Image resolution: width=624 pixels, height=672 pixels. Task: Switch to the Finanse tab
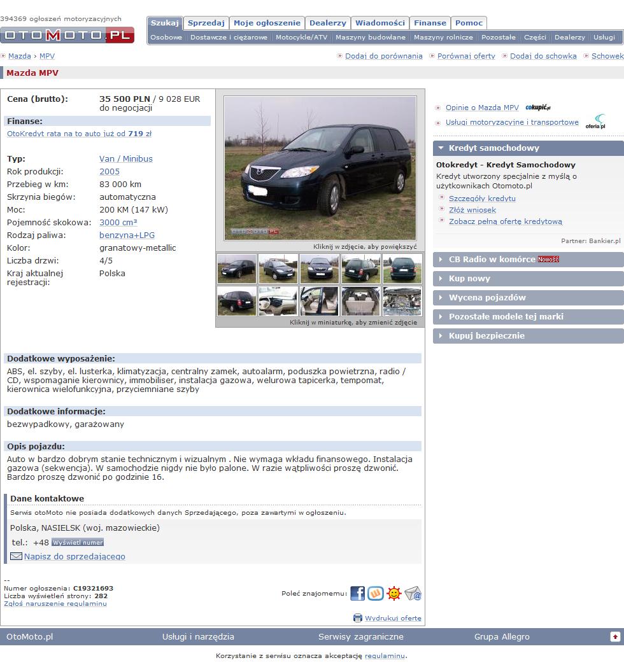click(x=430, y=23)
